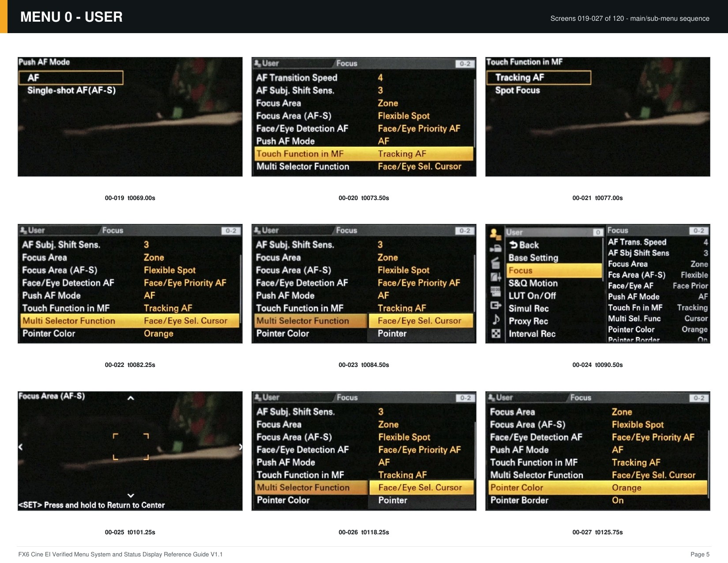The width and height of the screenshot is (728, 563).
Task: Click the right arrow in screen 00-025
Action: (x=240, y=447)
